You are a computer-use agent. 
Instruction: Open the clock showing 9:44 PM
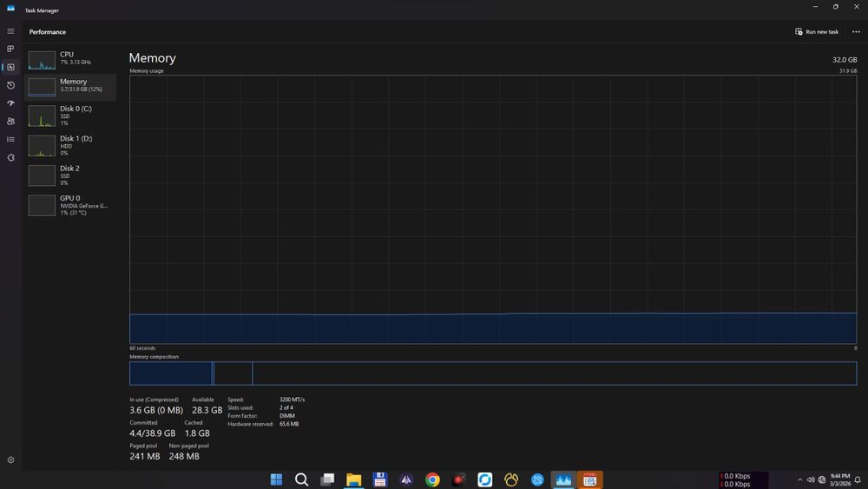pos(839,479)
